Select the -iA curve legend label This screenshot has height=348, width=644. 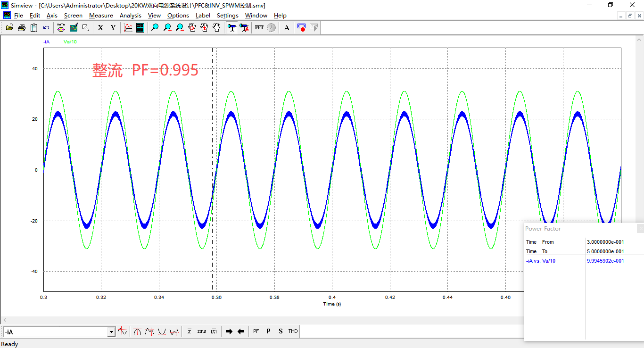(46, 41)
